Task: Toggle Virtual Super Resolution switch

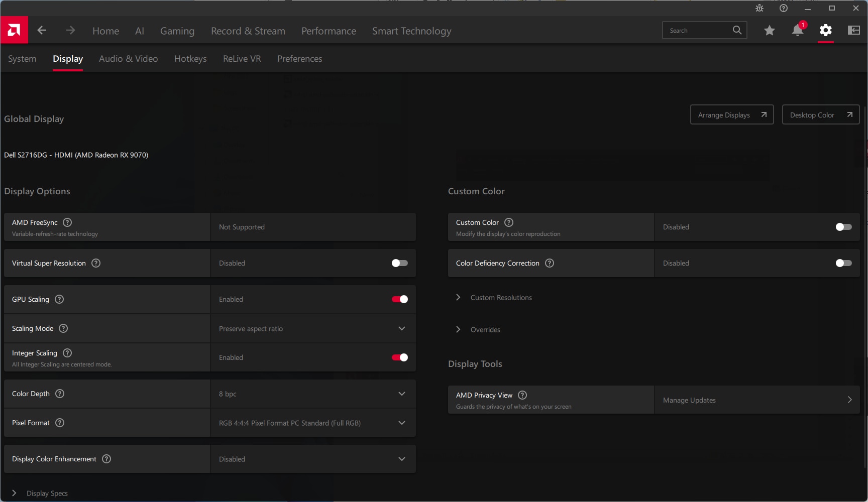Action: [x=400, y=263]
